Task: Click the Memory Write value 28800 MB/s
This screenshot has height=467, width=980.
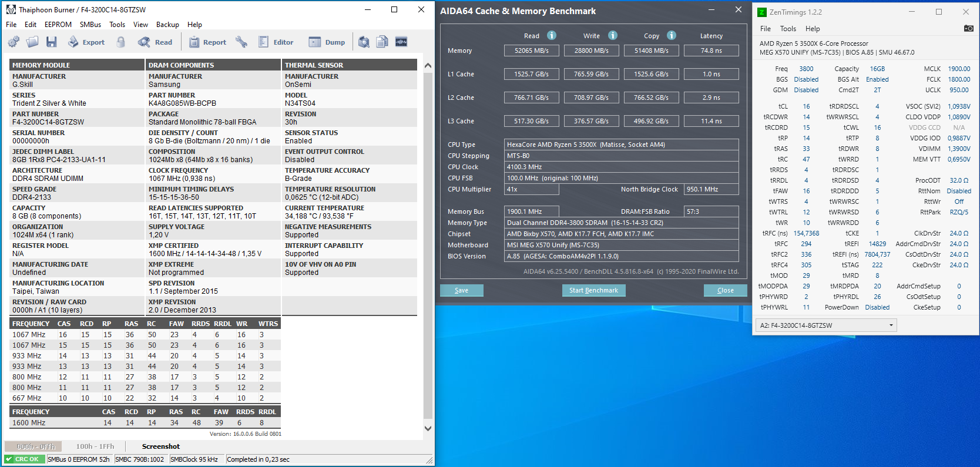Action: [x=592, y=51]
